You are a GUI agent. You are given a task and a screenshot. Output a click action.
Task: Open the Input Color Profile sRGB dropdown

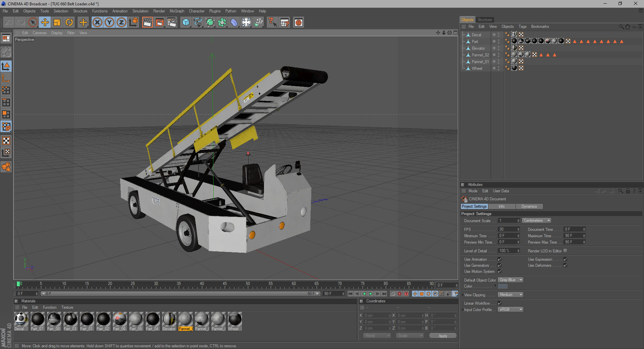(x=511, y=309)
